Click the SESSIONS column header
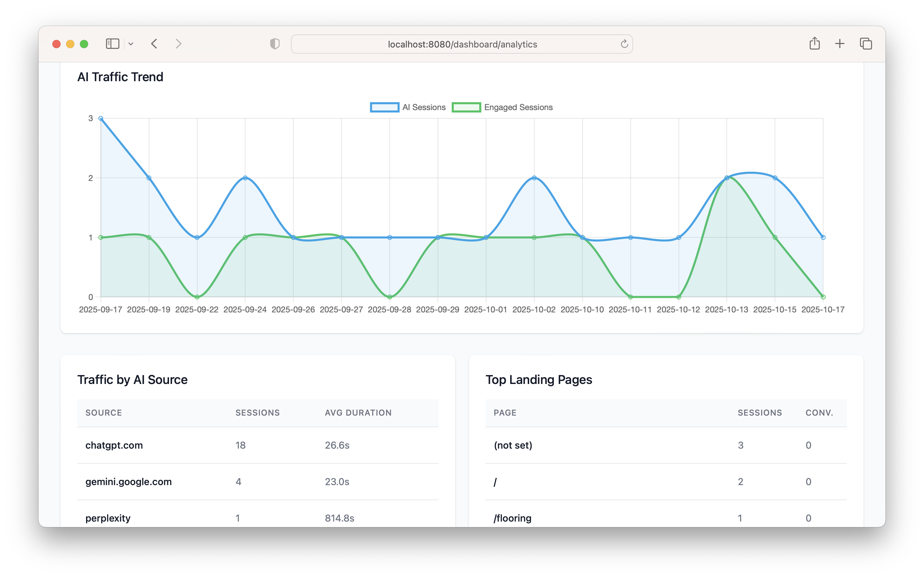This screenshot has height=578, width=924. click(x=257, y=413)
